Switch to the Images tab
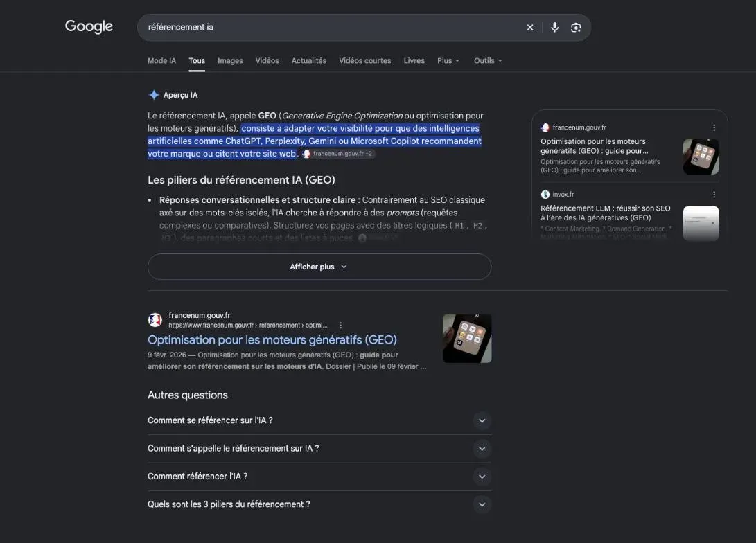 (x=230, y=61)
